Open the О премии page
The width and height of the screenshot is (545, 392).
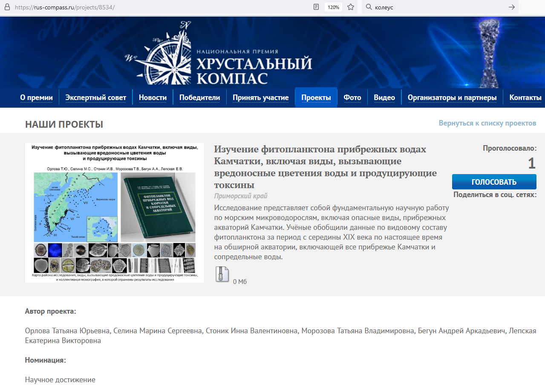[37, 97]
